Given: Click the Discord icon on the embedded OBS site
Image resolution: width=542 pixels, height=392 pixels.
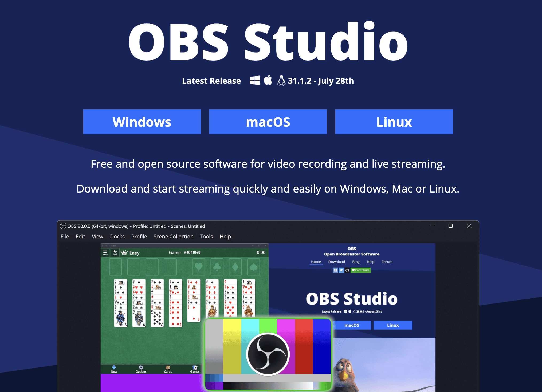Looking at the screenshot, I should coord(335,270).
